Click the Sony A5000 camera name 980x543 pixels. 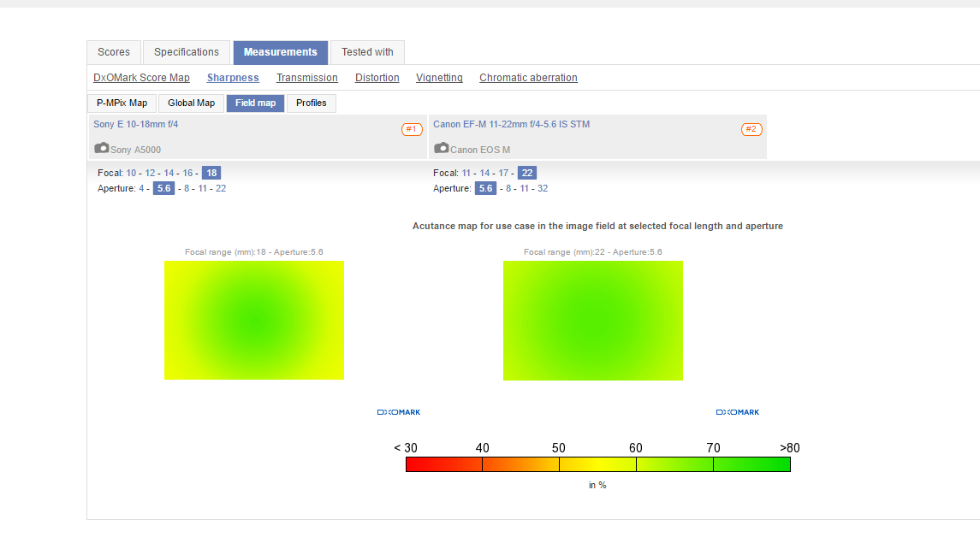coord(135,150)
